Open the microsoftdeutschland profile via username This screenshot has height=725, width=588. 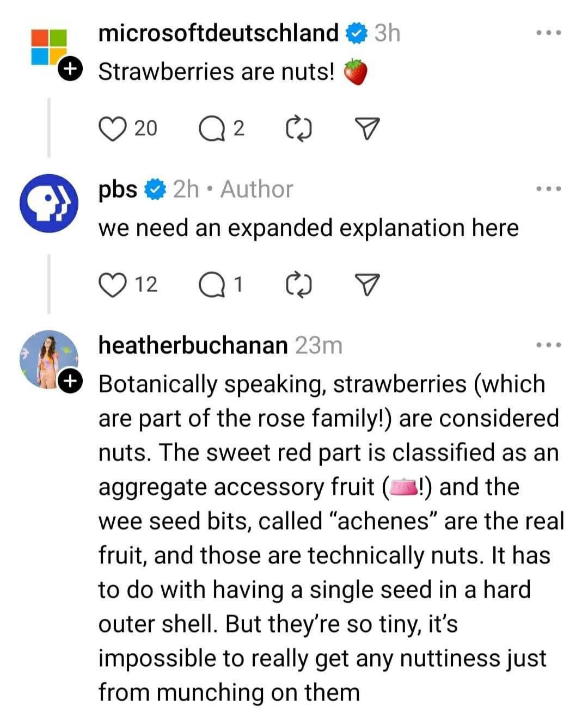[218, 33]
